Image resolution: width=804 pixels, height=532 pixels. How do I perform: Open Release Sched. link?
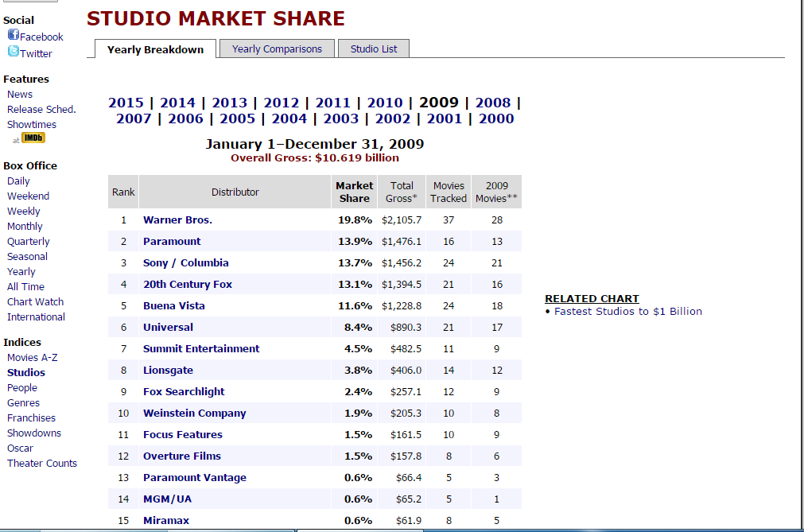coord(41,109)
